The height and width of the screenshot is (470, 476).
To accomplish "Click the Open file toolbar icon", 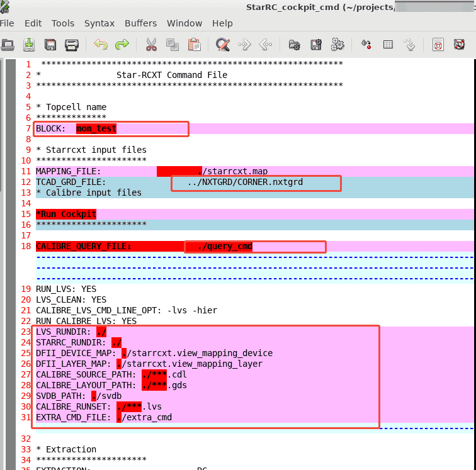I will tap(8, 45).
